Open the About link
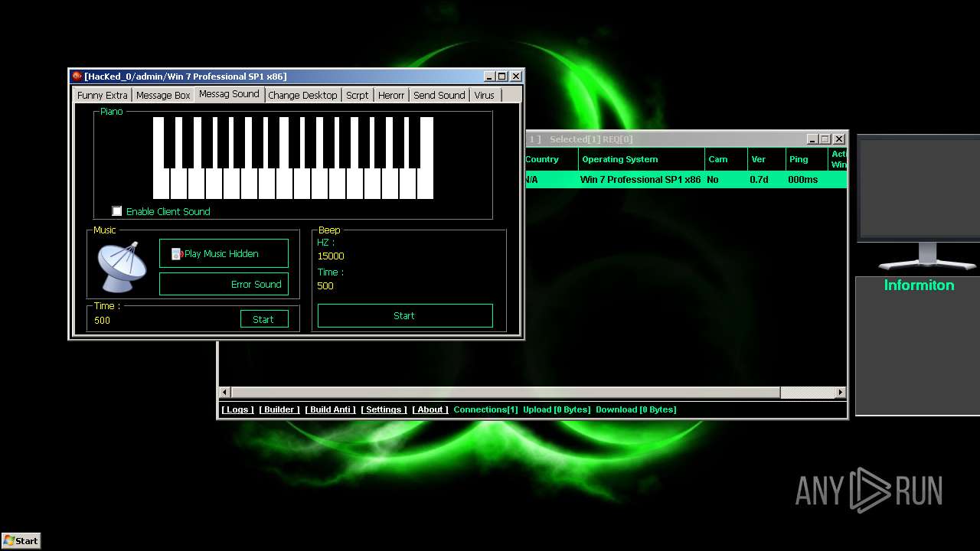The width and height of the screenshot is (980, 551). pos(430,409)
